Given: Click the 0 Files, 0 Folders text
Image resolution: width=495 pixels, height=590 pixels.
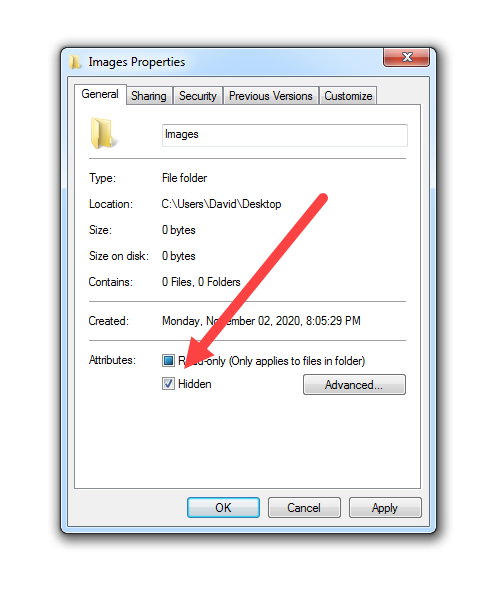Looking at the screenshot, I should [201, 282].
